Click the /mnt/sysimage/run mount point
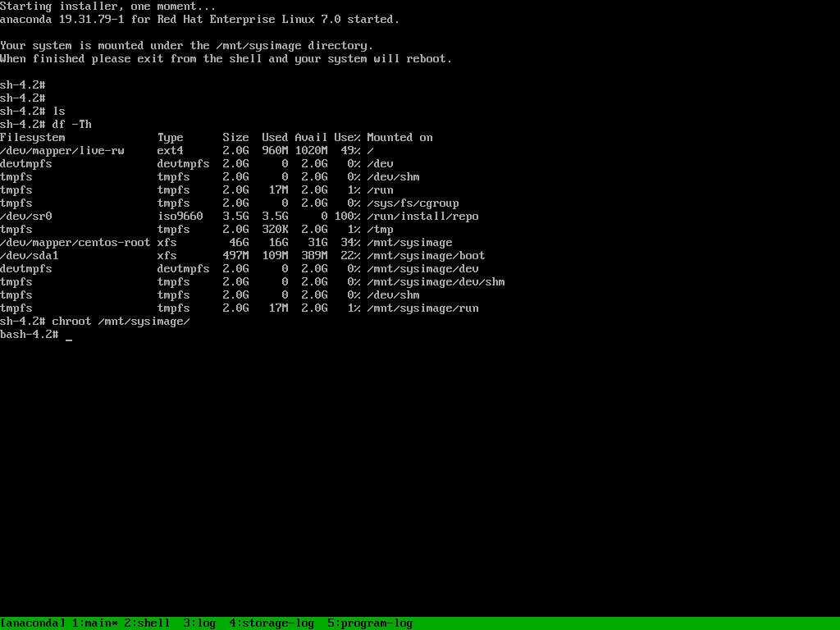The image size is (840, 630). 422,308
